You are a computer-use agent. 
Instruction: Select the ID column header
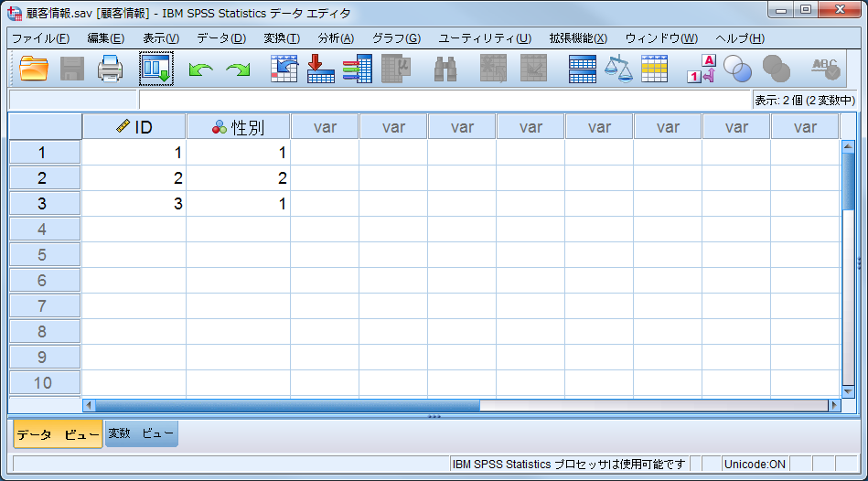tap(134, 127)
